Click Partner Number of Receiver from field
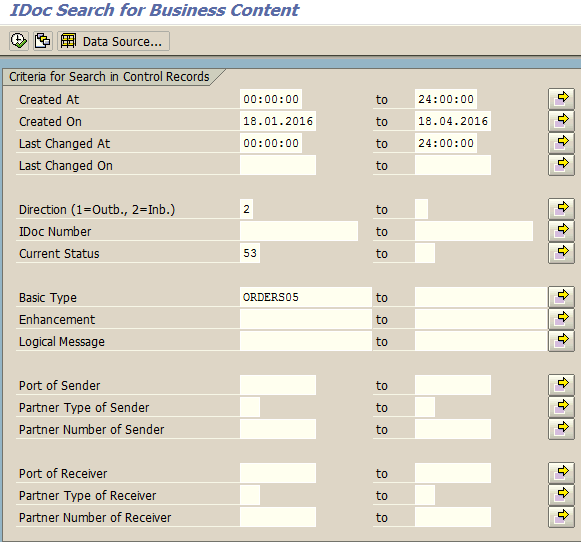This screenshot has height=542, width=581. tap(278, 517)
